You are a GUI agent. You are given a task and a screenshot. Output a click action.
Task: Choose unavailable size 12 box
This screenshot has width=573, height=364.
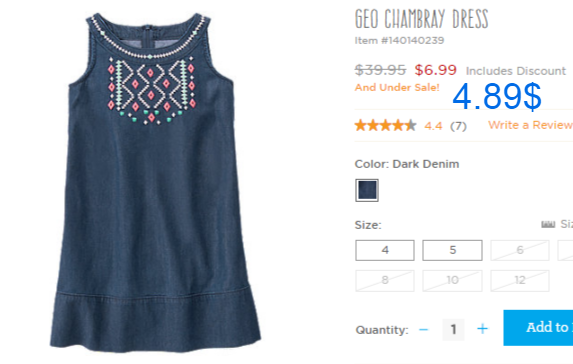tap(520, 281)
